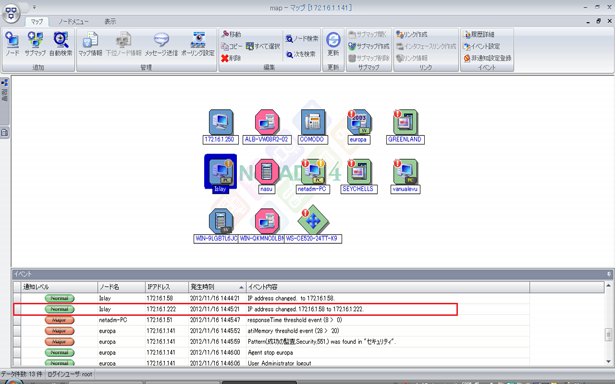This screenshot has width=615, height=384.
Task: Toggle sort arrow on 発生時刻 column
Action: (x=241, y=288)
